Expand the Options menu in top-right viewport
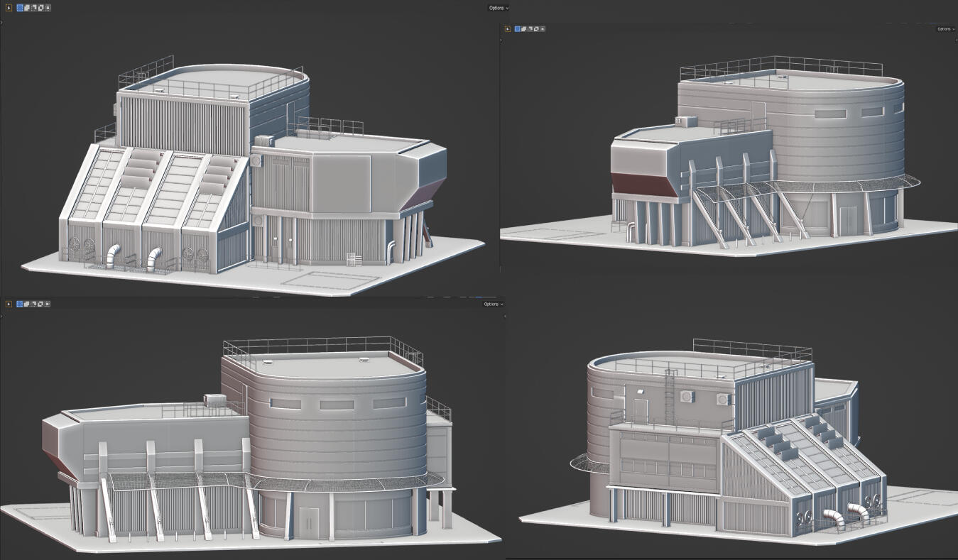 (945, 29)
